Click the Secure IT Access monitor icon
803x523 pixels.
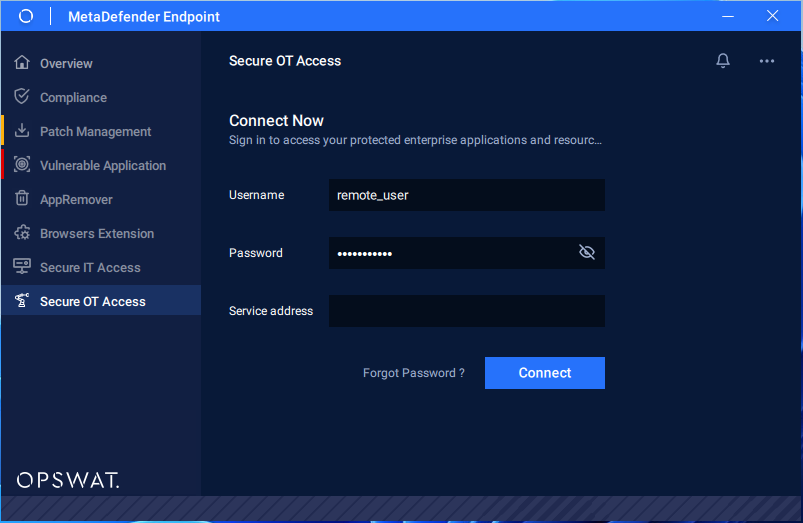pyautogui.click(x=22, y=266)
